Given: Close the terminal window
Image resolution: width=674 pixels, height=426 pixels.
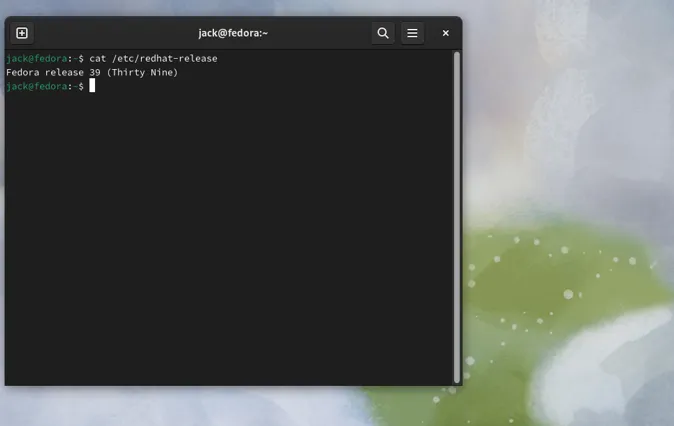Looking at the screenshot, I should (x=446, y=33).
